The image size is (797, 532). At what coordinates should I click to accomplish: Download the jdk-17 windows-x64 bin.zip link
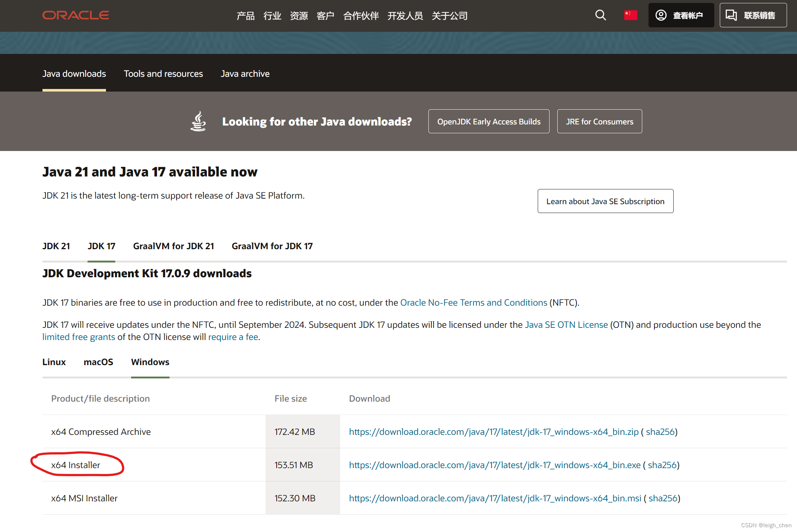(x=494, y=432)
